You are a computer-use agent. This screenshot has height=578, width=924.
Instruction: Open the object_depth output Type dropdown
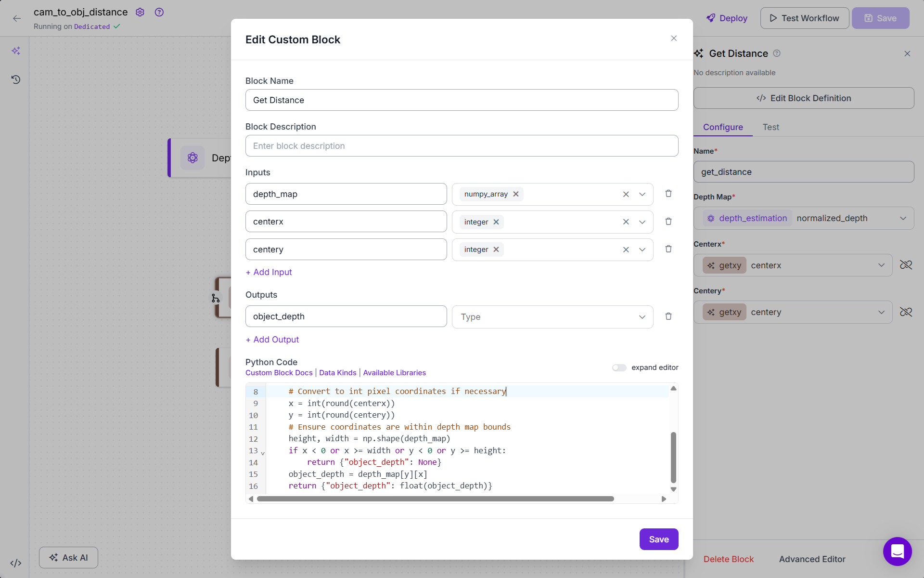pos(552,317)
